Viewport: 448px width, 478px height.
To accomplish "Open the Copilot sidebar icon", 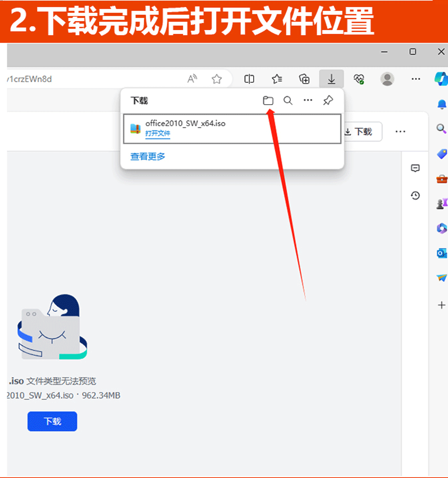I will (x=441, y=79).
